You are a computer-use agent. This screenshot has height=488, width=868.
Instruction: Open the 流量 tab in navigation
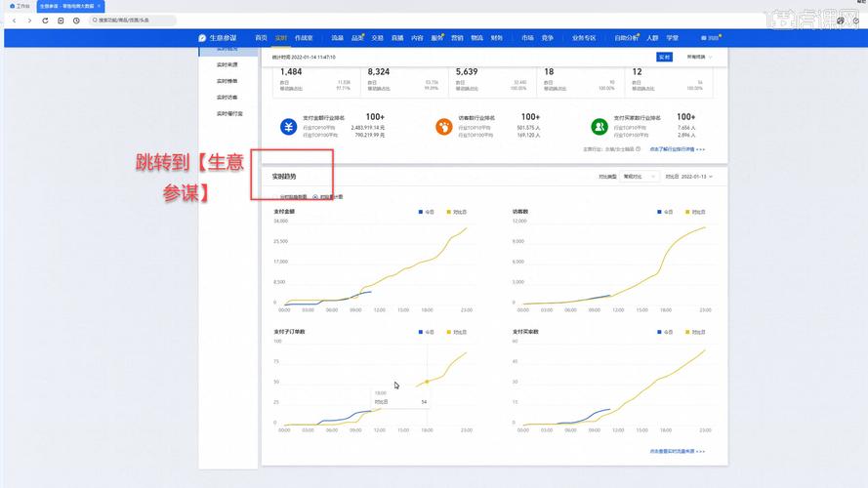point(337,38)
